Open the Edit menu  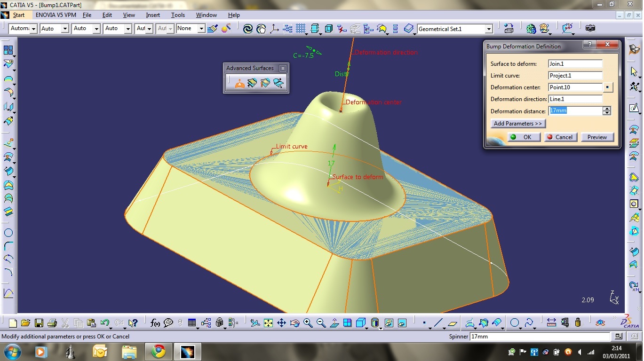(x=107, y=15)
